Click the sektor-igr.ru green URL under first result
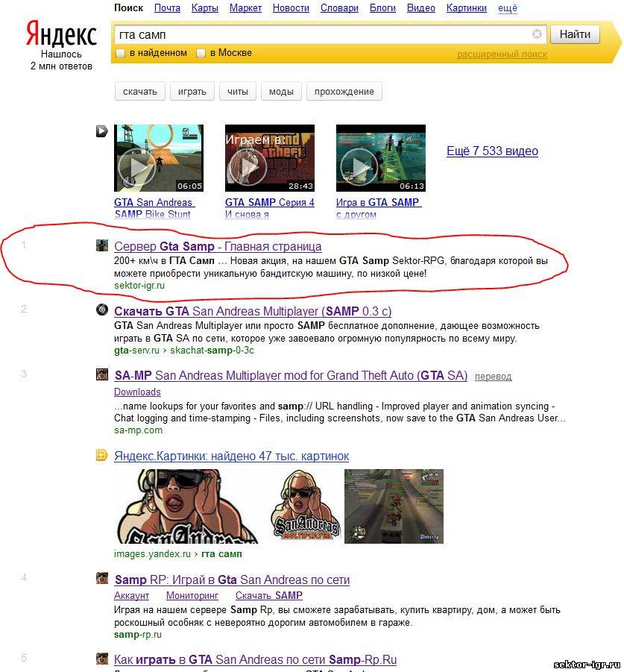This screenshot has width=624, height=672. [x=139, y=286]
